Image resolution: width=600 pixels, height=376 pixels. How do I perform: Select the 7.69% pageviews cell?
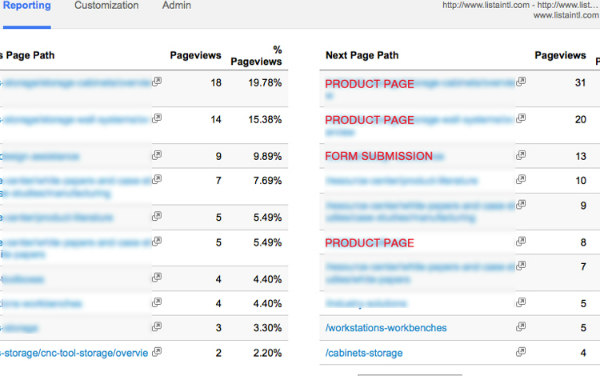[x=267, y=181]
